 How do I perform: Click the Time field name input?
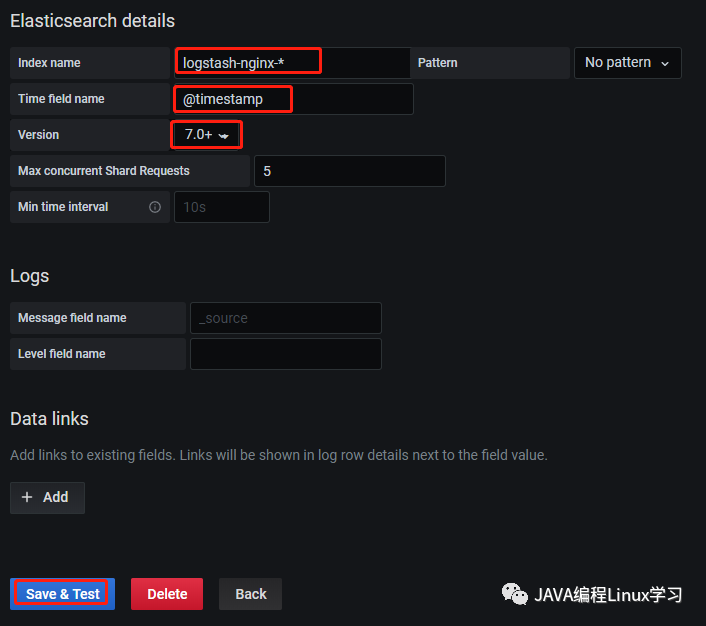tap(294, 99)
